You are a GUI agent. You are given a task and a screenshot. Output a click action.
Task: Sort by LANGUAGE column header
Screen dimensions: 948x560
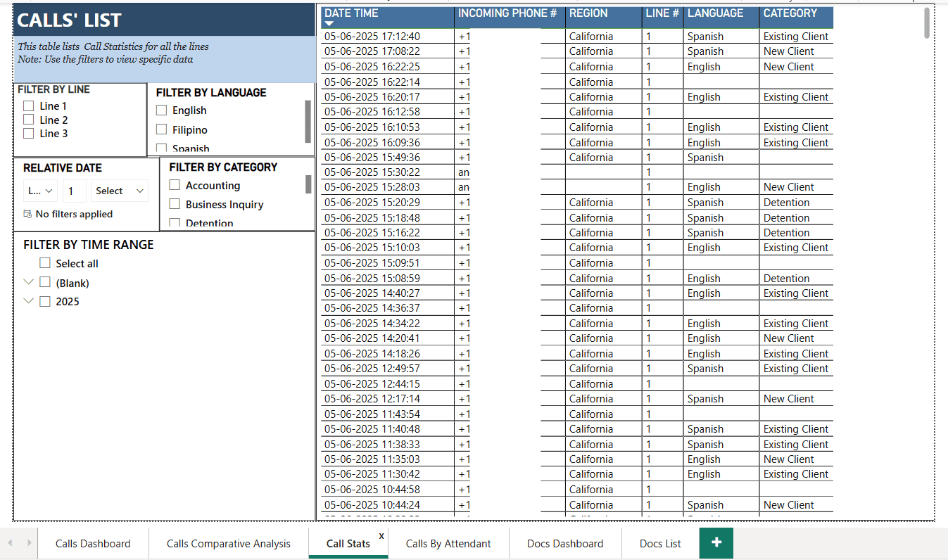tap(715, 13)
